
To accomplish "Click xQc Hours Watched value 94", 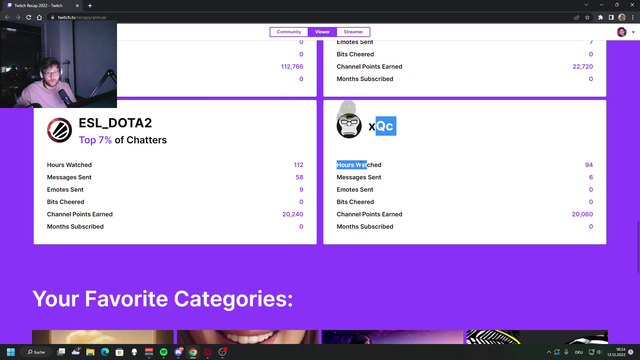I will click(589, 165).
